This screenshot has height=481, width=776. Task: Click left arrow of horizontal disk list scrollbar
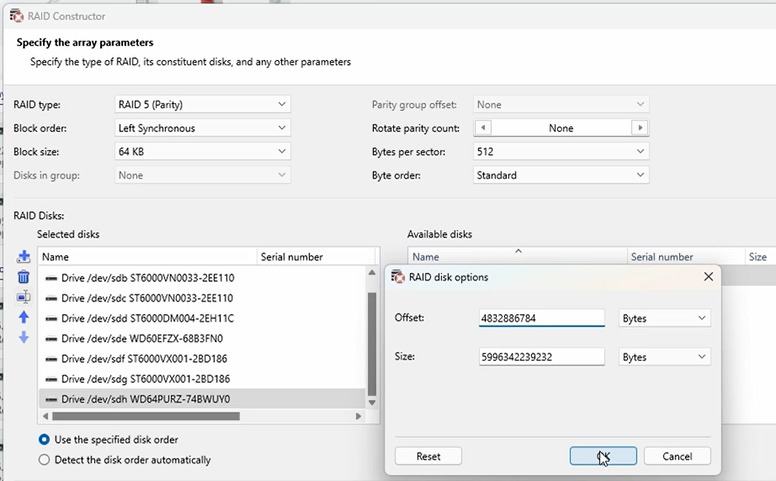click(45, 416)
